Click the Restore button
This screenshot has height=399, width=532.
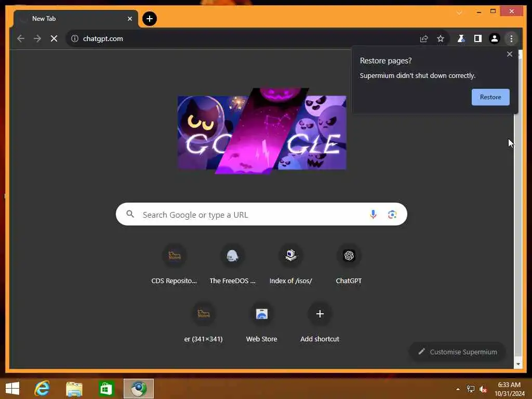pos(490,97)
